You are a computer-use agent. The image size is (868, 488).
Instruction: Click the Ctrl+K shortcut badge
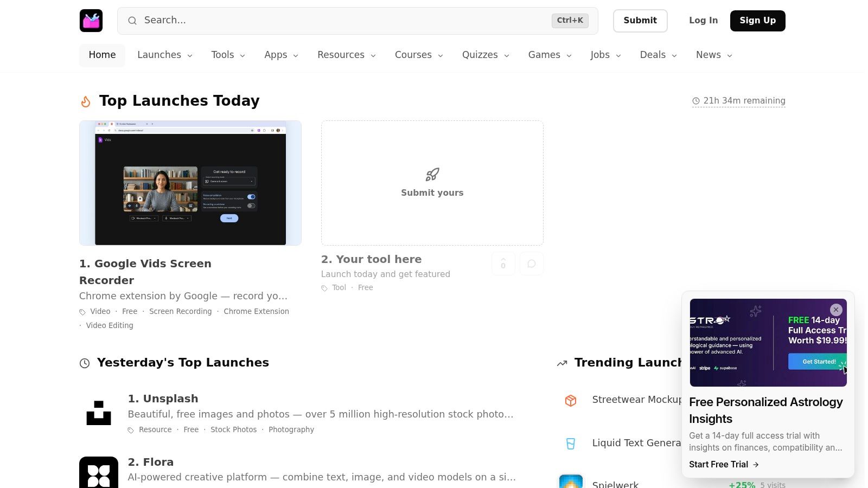point(570,21)
